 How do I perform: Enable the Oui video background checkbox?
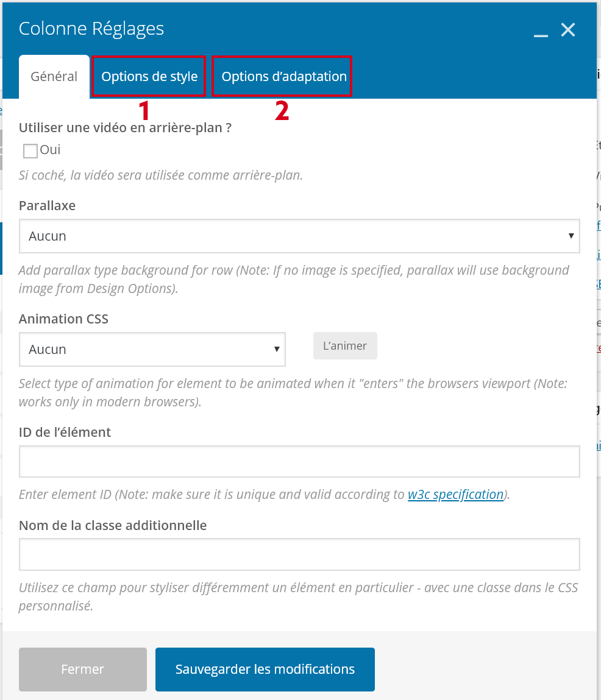pyautogui.click(x=30, y=150)
